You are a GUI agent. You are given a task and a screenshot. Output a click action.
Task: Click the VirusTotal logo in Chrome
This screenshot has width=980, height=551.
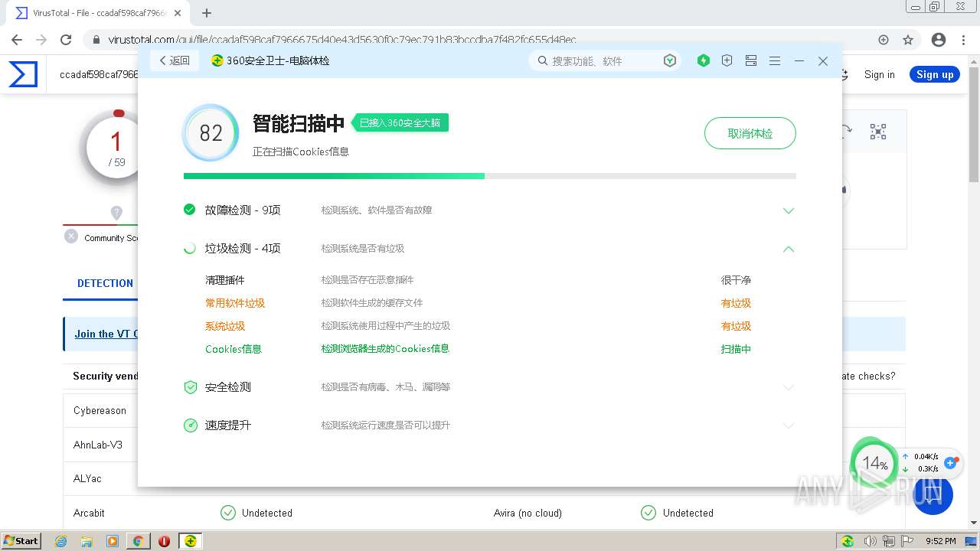(x=23, y=75)
